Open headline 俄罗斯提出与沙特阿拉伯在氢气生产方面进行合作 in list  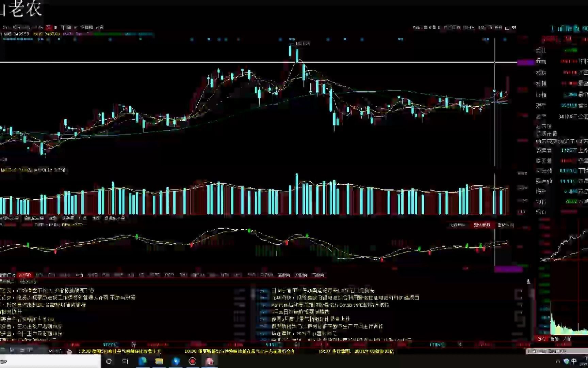tap(327, 326)
